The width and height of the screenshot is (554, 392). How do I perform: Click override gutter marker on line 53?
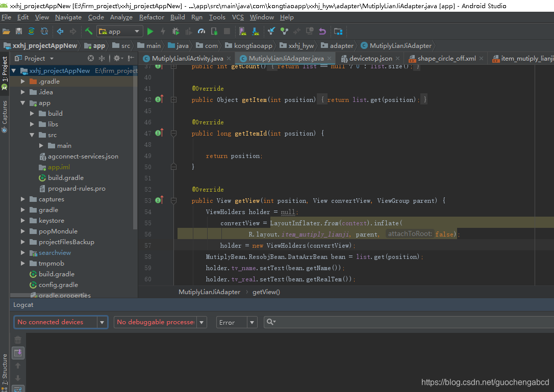(x=159, y=200)
